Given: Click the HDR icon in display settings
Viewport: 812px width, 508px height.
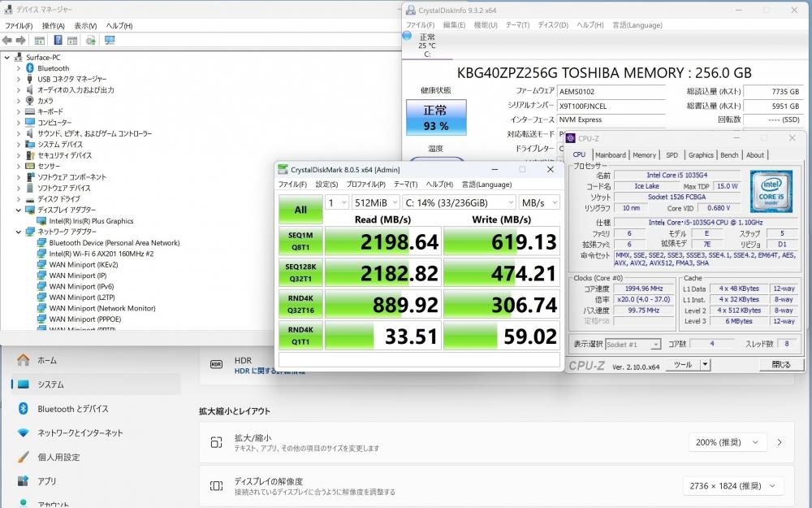Looking at the screenshot, I should (216, 364).
